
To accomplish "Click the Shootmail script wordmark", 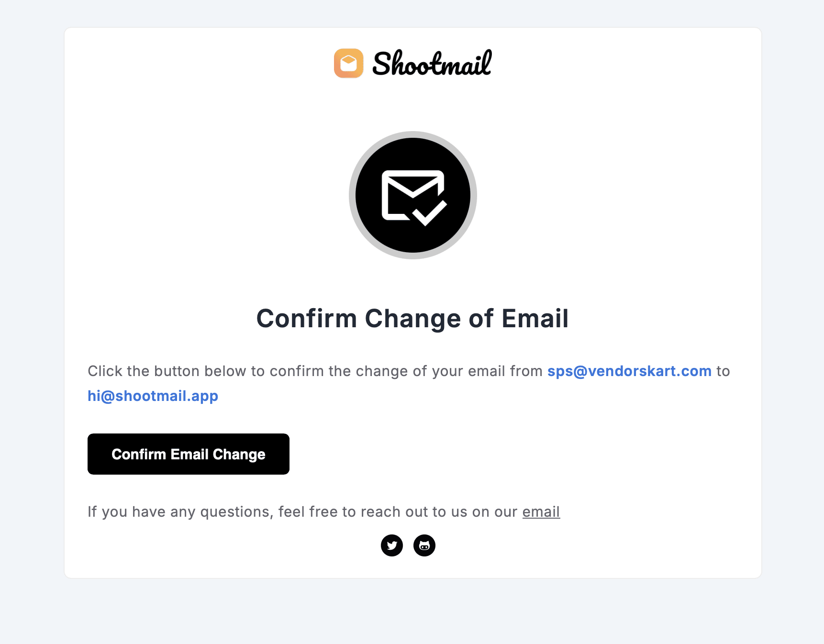I will click(432, 63).
